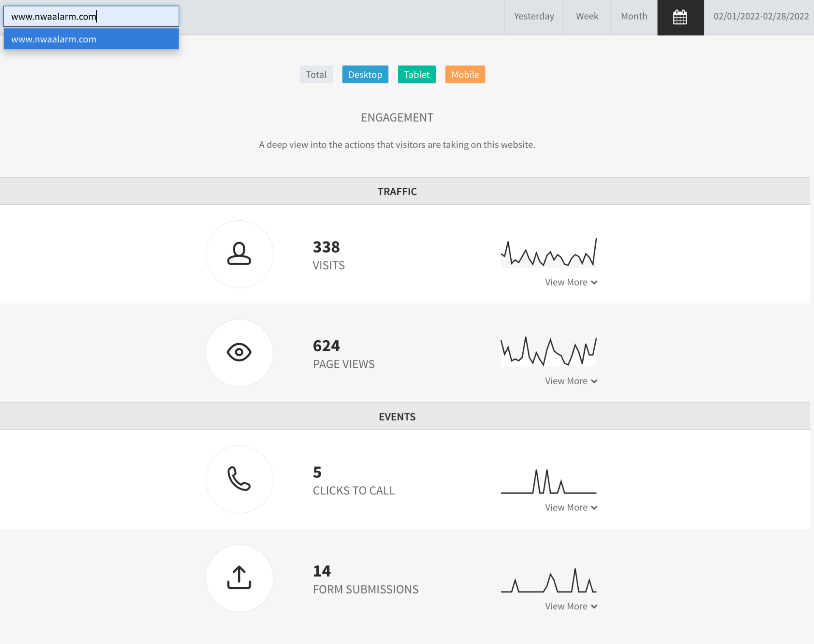The width and height of the screenshot is (814, 644).
Task: Expand View More under Clicks to Call
Action: (x=571, y=507)
